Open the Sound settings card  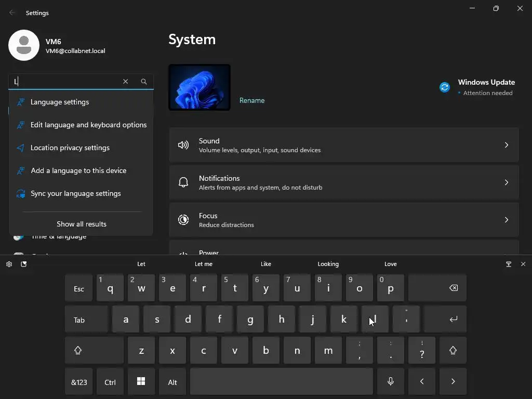tap(344, 145)
